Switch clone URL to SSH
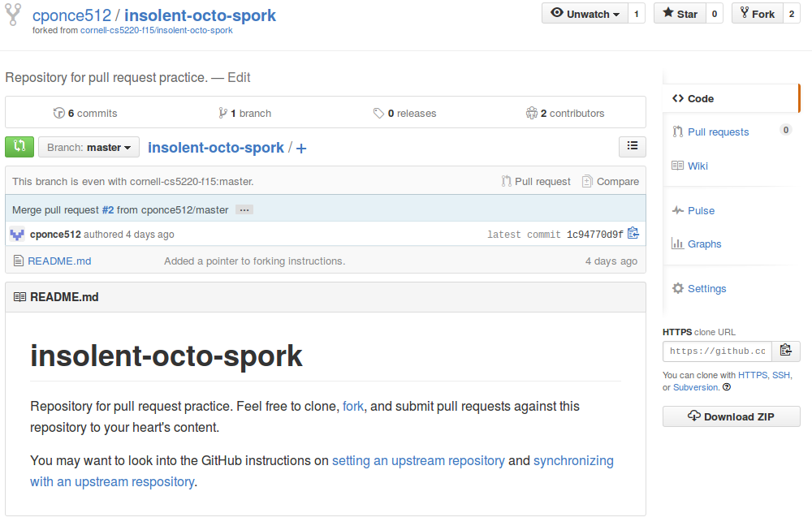The image size is (812, 526). pyautogui.click(x=781, y=375)
